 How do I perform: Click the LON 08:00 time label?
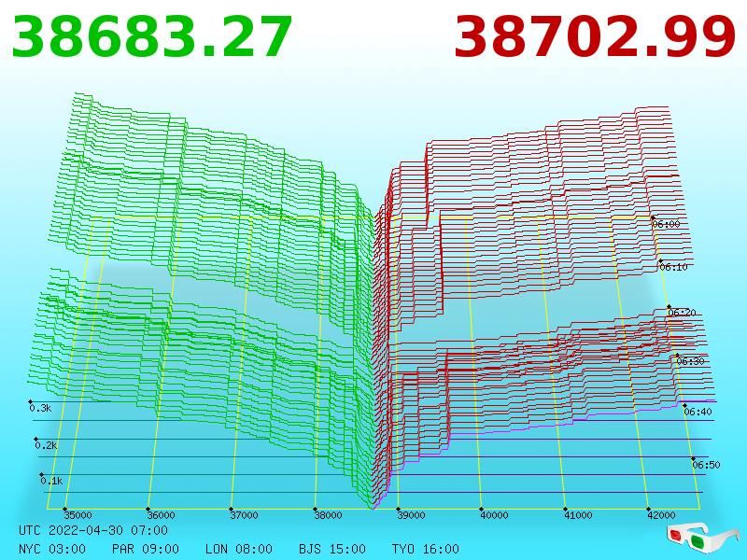point(239,549)
